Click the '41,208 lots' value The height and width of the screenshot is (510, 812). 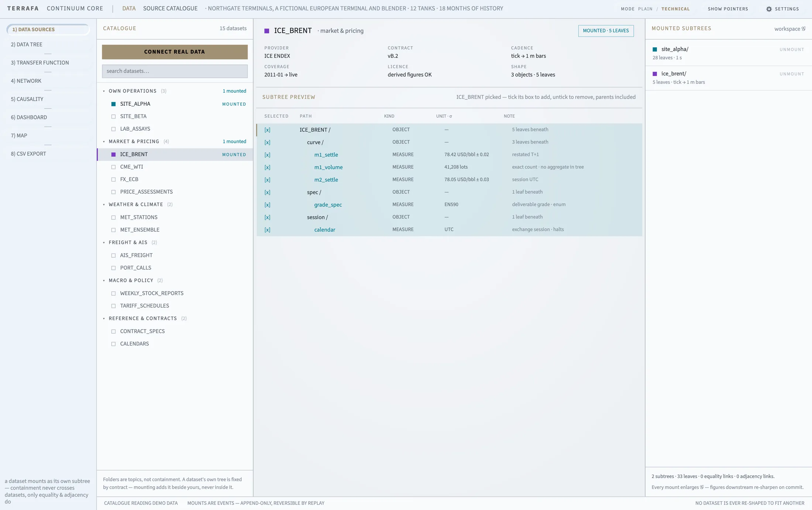click(x=456, y=167)
